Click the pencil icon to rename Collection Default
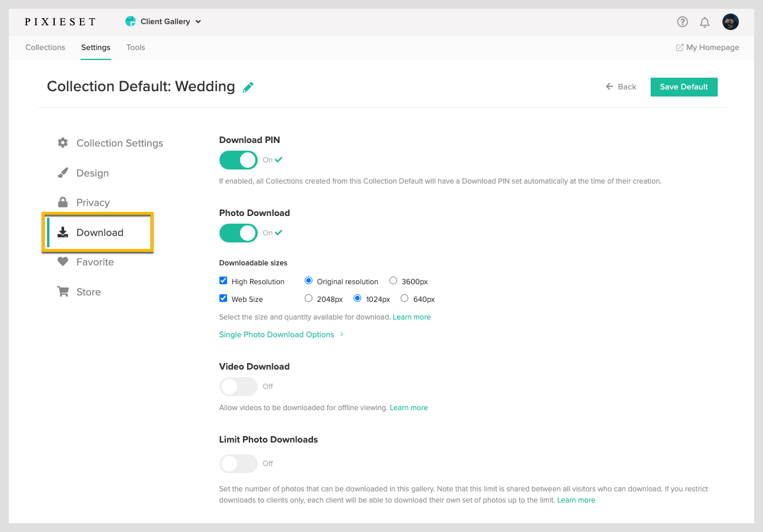 tap(248, 87)
